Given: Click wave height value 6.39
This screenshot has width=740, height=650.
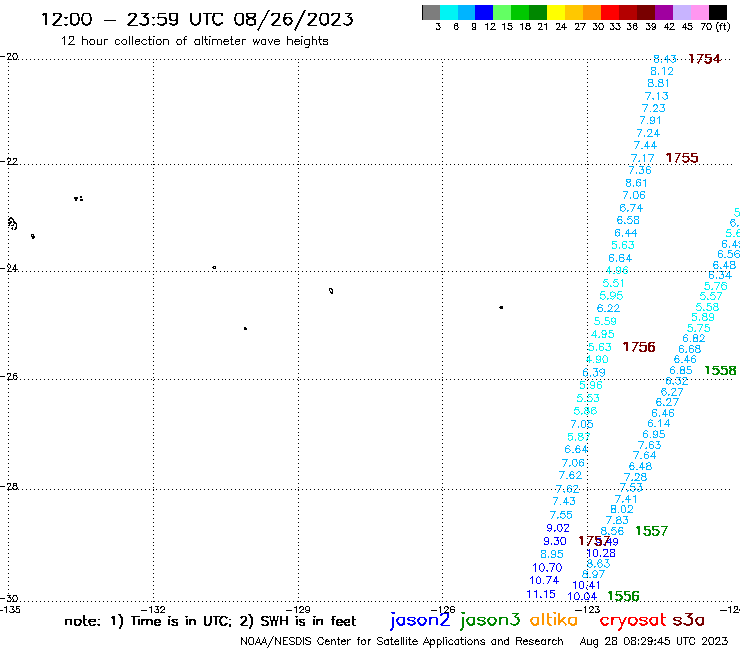Looking at the screenshot, I should [594, 372].
